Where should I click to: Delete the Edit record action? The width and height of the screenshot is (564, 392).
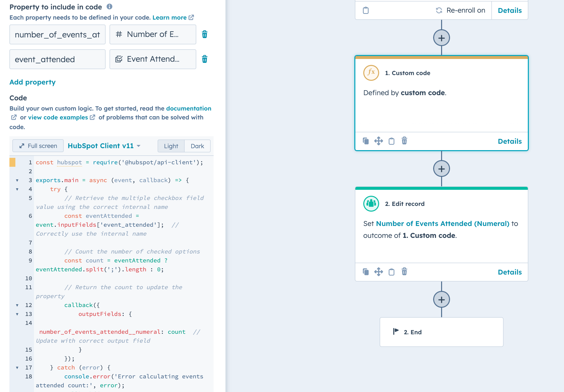coord(404,272)
